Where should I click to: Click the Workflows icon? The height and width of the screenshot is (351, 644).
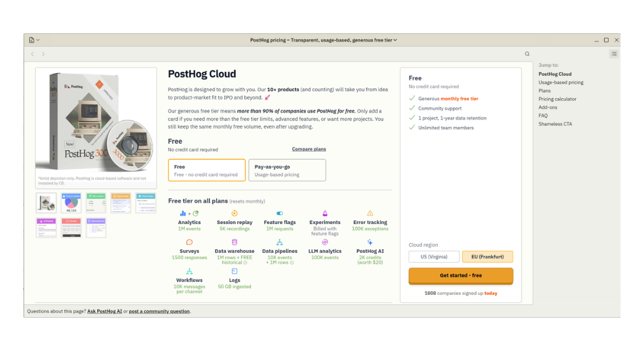click(189, 271)
